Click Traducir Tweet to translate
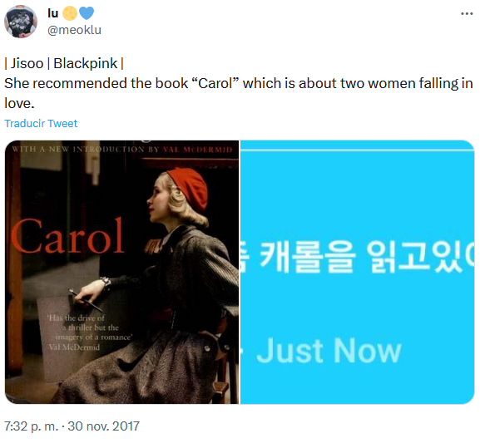 point(41,124)
